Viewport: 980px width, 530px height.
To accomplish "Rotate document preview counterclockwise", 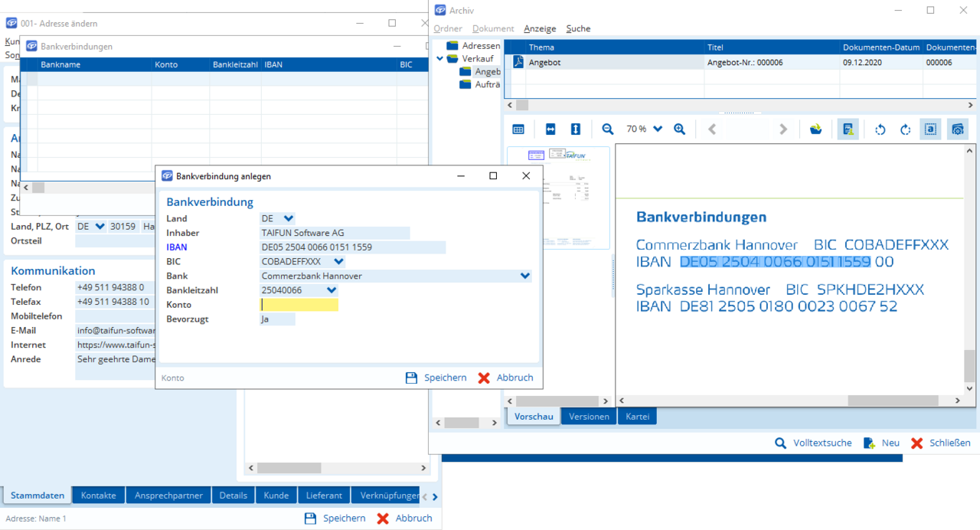I will point(880,129).
